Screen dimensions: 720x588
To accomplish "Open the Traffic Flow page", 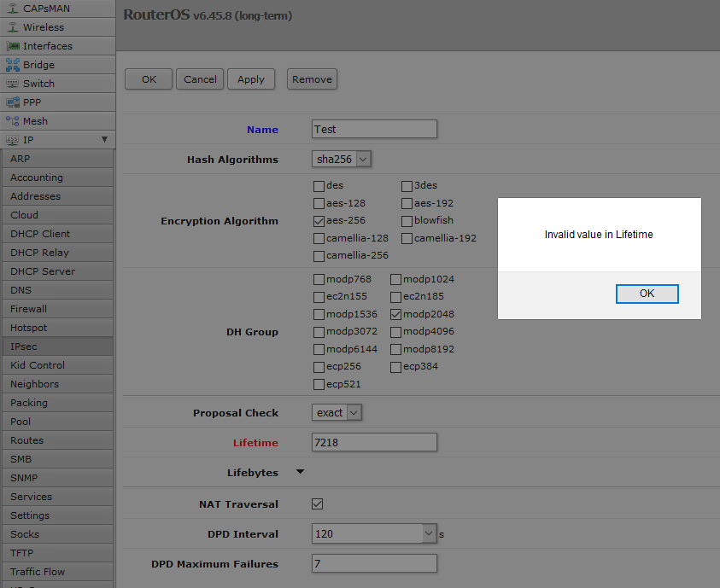I will (57, 573).
